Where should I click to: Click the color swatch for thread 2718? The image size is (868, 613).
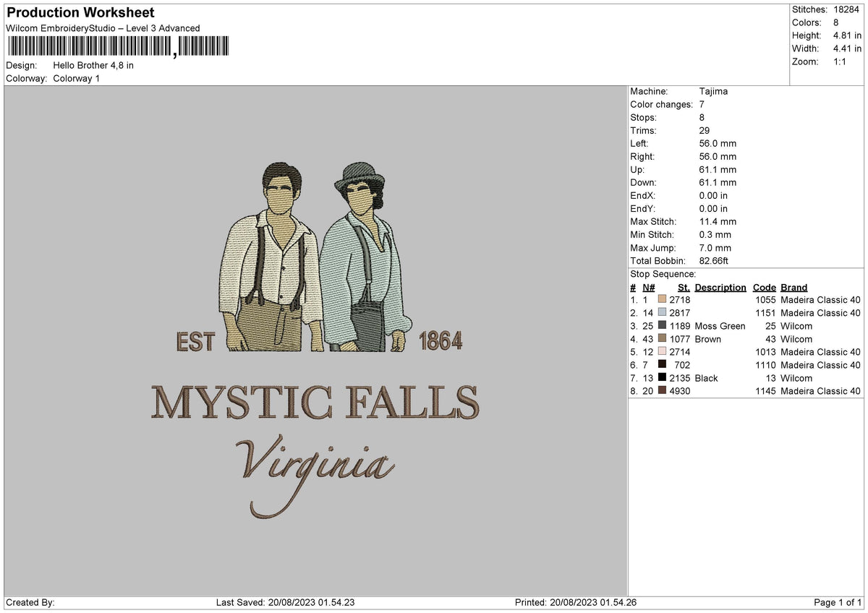[x=662, y=300]
